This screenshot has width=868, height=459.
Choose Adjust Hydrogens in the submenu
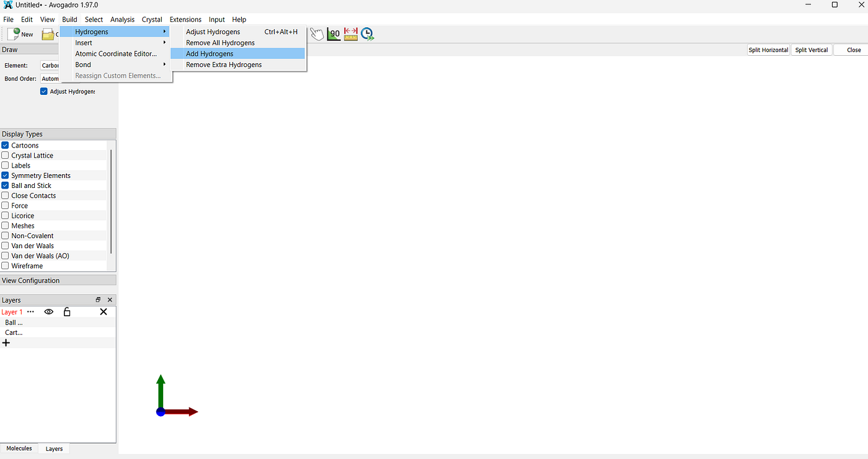click(238, 32)
